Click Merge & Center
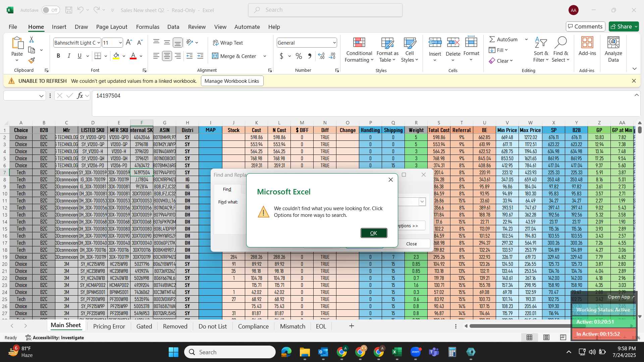The height and width of the screenshot is (362, 644). (234, 56)
